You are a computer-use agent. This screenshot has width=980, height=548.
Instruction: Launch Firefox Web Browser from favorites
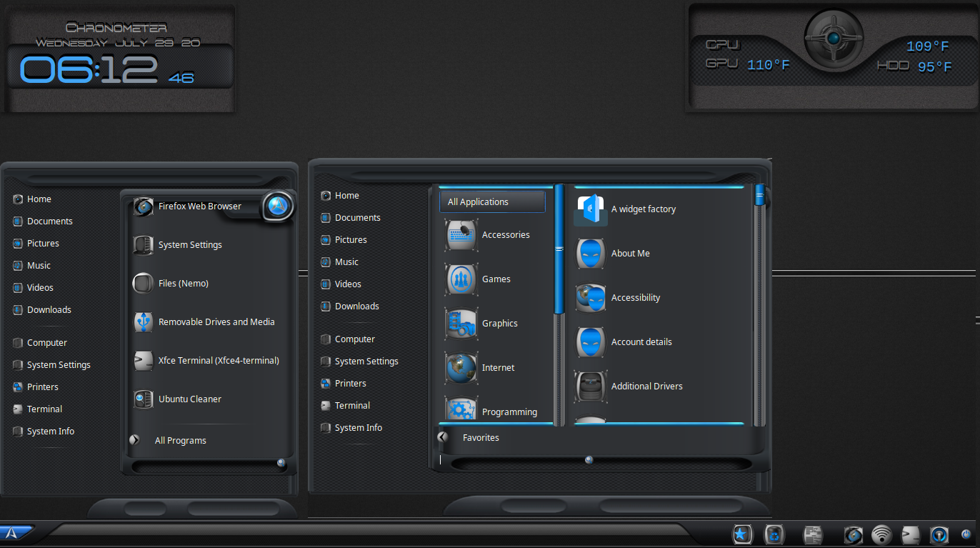click(199, 206)
